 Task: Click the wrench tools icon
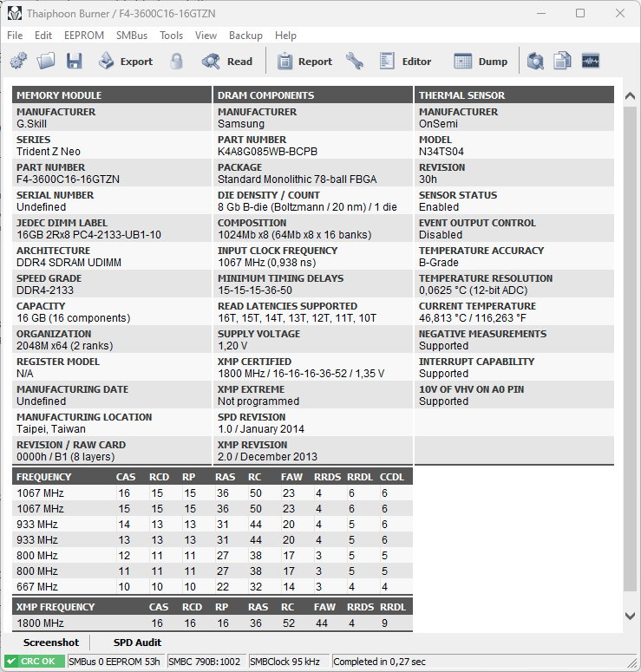[355, 62]
